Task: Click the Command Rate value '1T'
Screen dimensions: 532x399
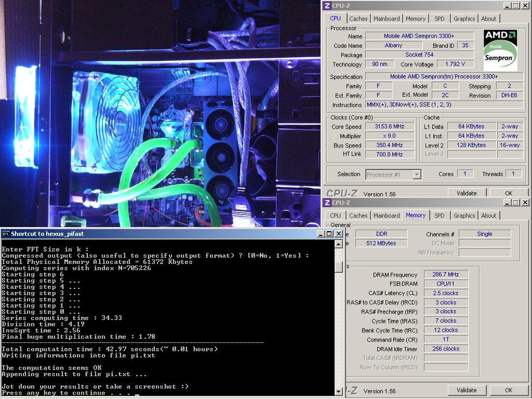Action: [446, 339]
